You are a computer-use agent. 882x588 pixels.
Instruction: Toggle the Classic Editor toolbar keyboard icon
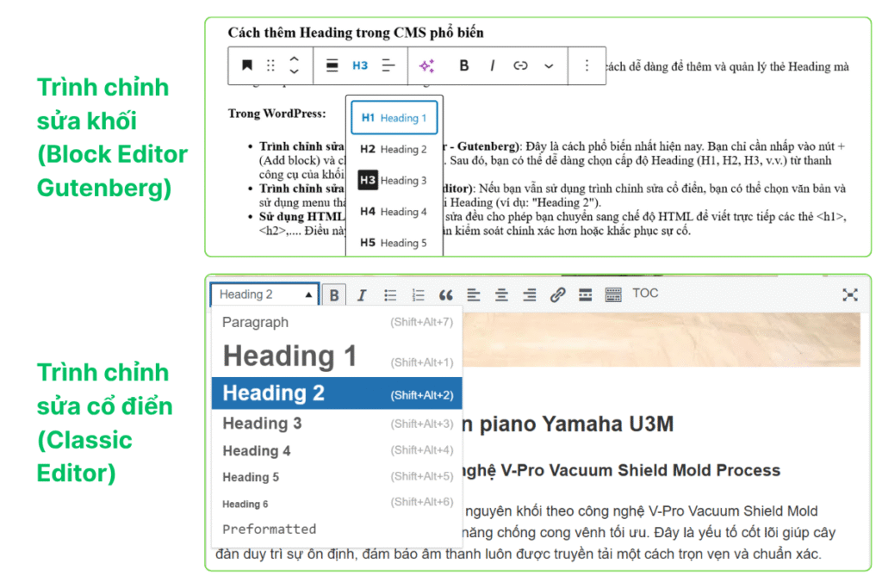pyautogui.click(x=613, y=295)
